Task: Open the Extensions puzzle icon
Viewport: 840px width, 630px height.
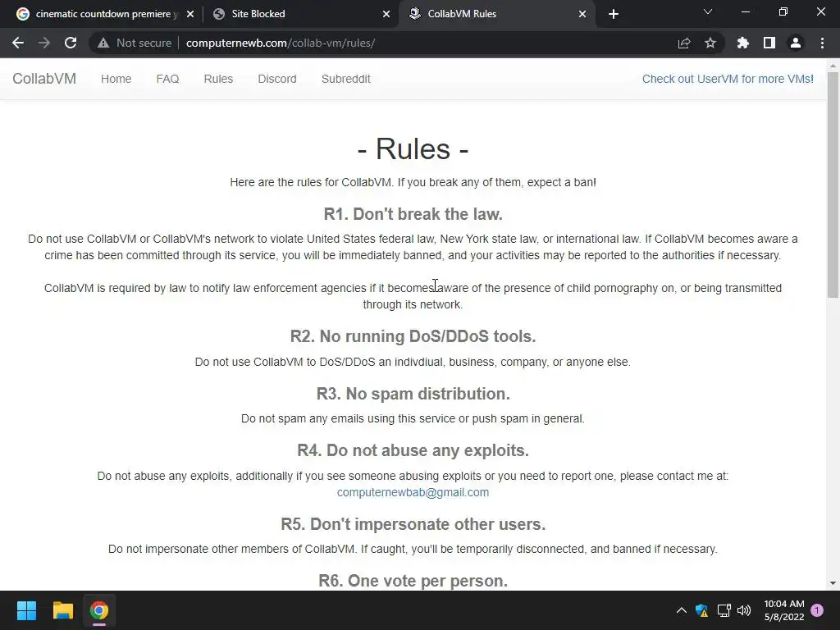Action: pyautogui.click(x=743, y=43)
